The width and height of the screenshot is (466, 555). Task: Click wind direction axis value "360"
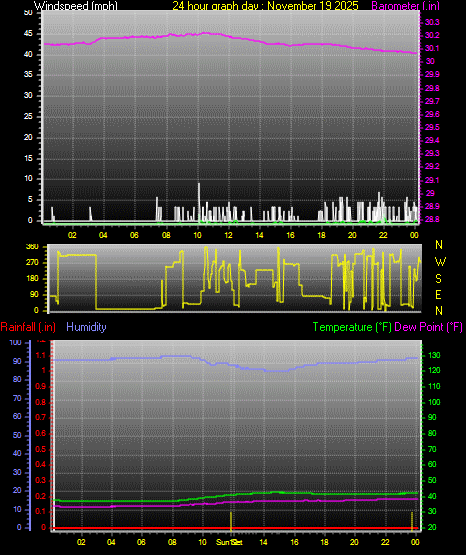coord(32,247)
